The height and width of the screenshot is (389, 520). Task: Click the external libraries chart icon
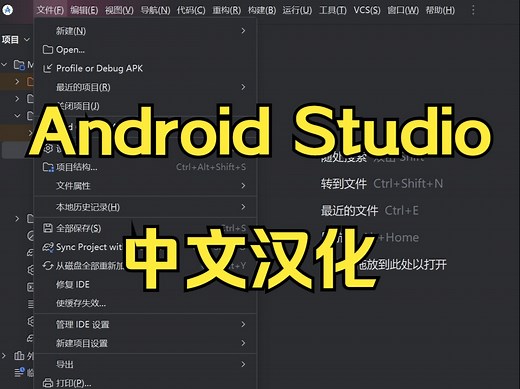(x=19, y=356)
